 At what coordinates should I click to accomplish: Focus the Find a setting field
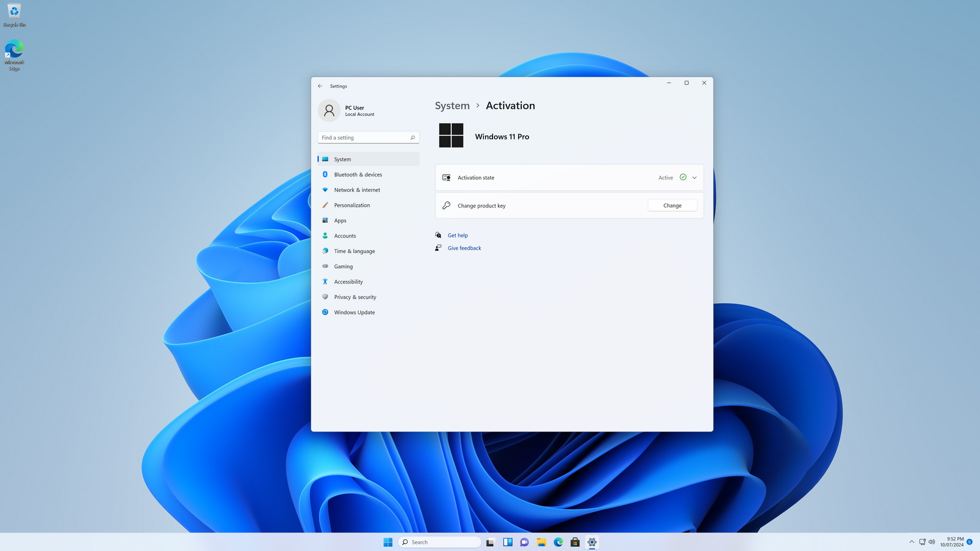tap(368, 138)
